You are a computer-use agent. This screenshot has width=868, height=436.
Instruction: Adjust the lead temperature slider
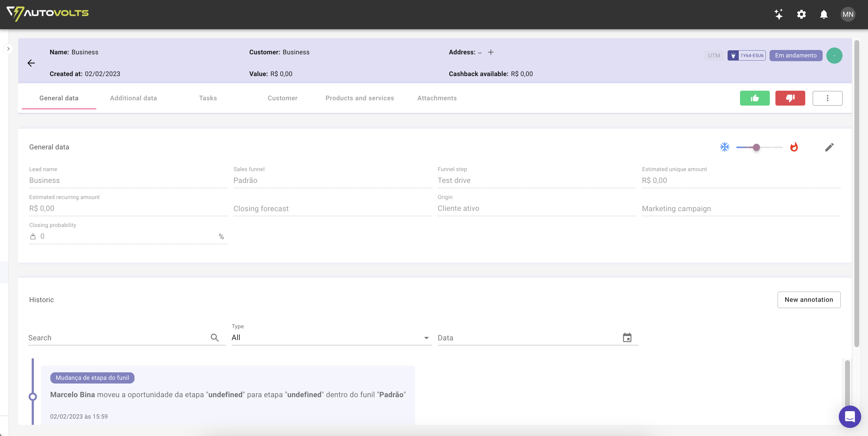tap(757, 147)
